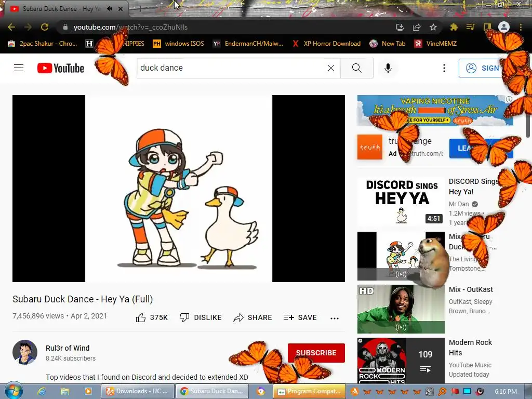Click the red SUBSCRIBE button
Image resolution: width=532 pixels, height=399 pixels.
[x=316, y=353]
